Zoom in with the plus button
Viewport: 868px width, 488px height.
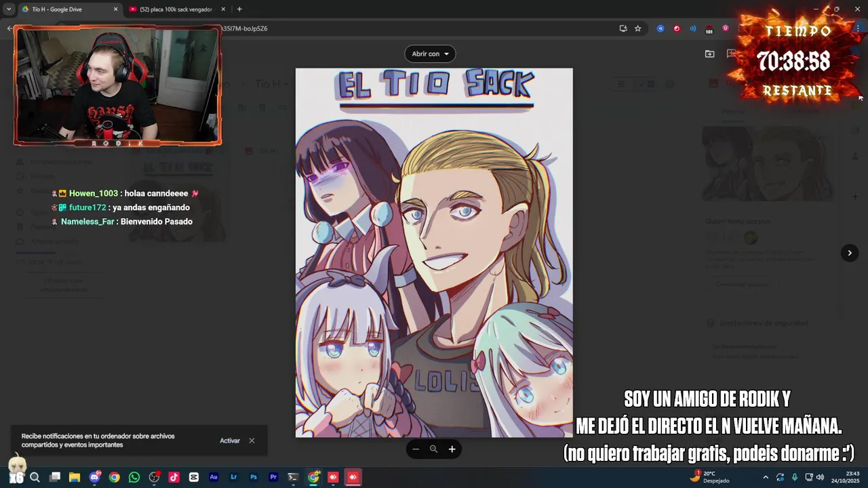pos(452,449)
